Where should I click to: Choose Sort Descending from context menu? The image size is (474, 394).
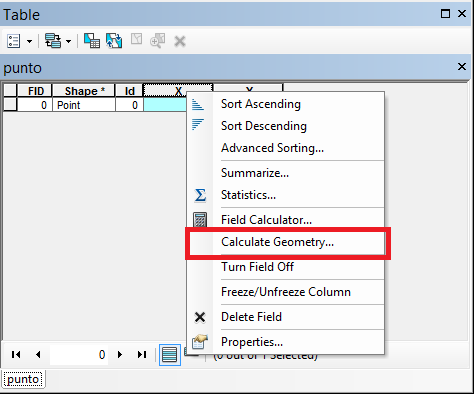click(264, 126)
